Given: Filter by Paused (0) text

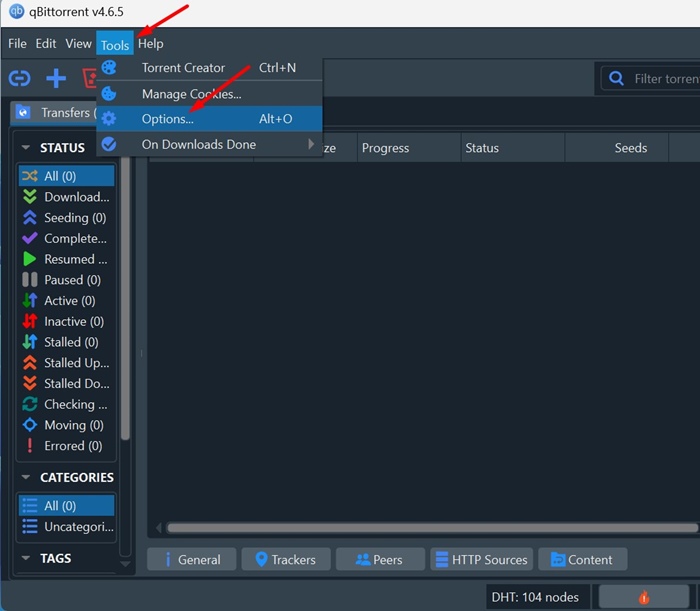Looking at the screenshot, I should coord(72,280).
